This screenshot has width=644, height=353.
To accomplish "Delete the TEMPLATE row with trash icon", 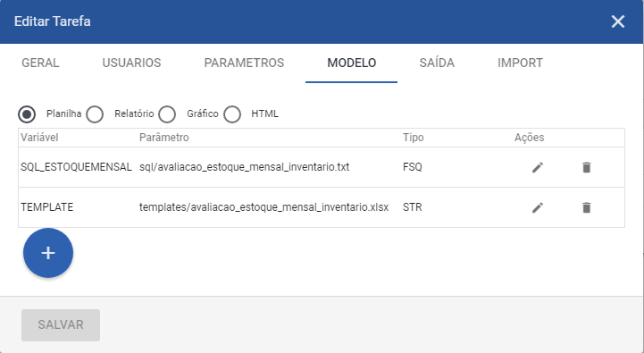I will point(587,207).
